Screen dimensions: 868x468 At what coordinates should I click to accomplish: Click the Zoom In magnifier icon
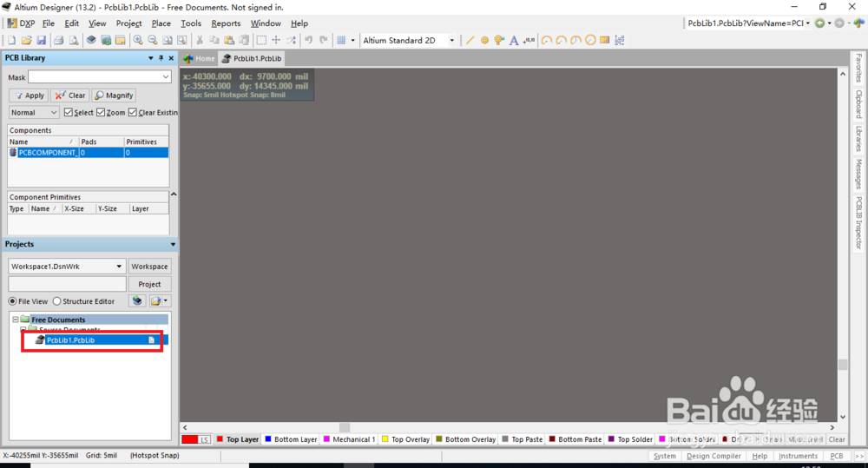138,40
